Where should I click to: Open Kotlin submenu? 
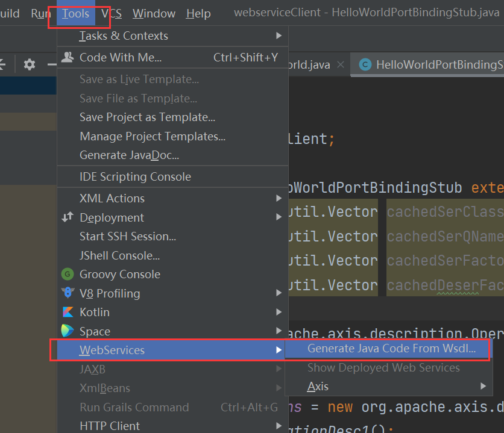(x=172, y=313)
